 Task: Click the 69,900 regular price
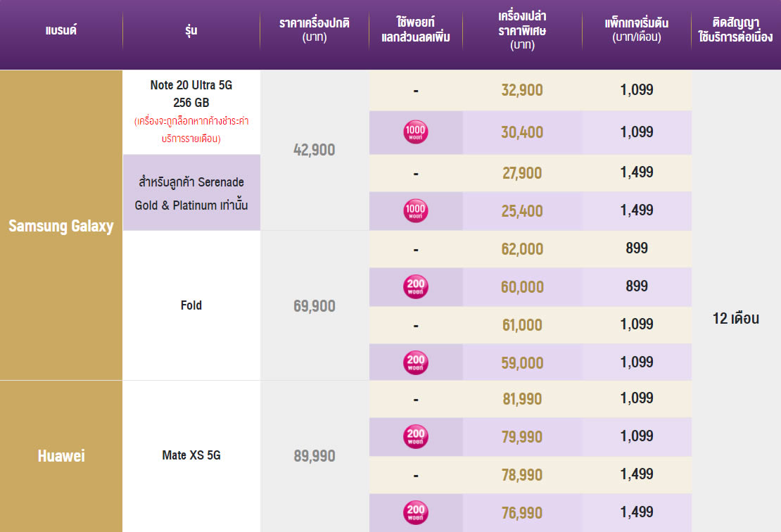pyautogui.click(x=314, y=306)
